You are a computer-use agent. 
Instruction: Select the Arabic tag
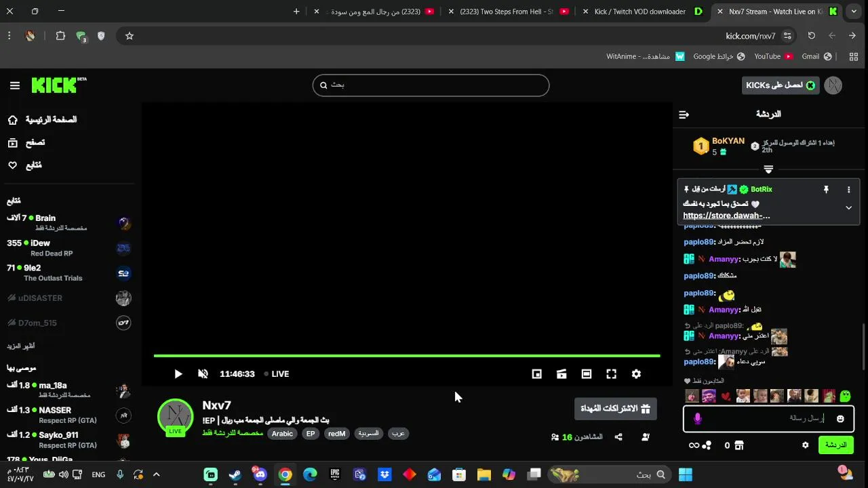point(283,434)
